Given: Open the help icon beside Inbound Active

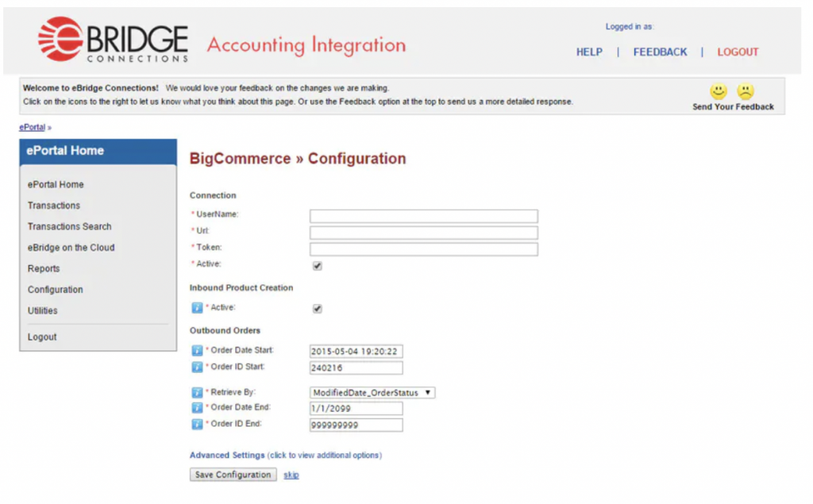Looking at the screenshot, I should point(195,309).
